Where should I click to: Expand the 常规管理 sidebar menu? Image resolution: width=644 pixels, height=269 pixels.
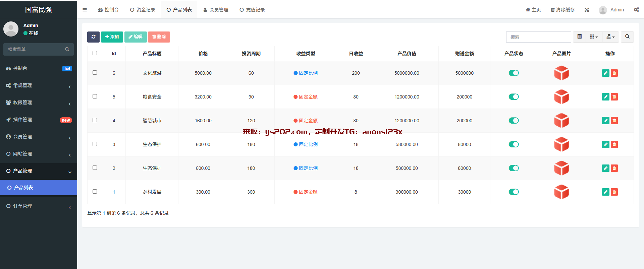[39, 85]
